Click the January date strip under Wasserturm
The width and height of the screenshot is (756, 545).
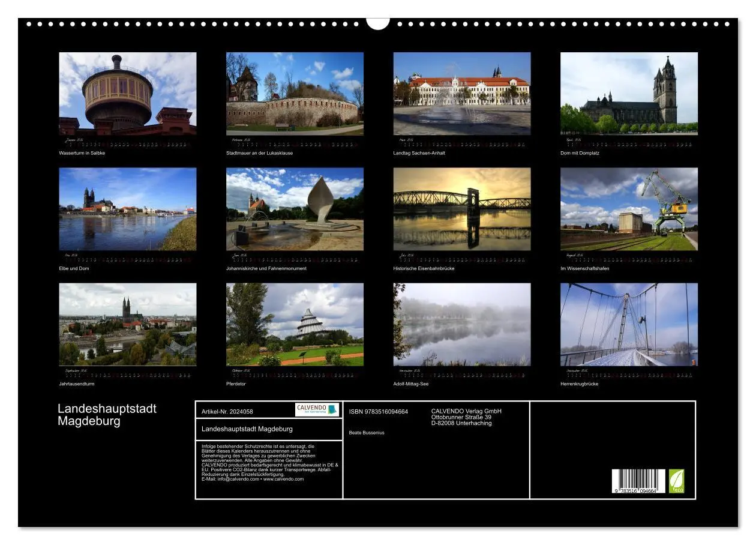[x=128, y=142]
